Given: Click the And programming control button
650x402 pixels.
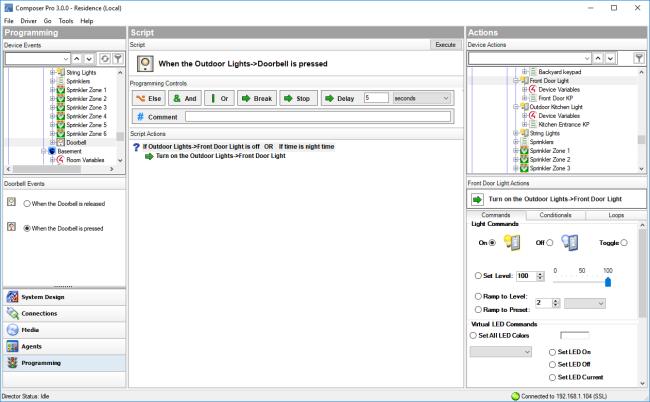Looking at the screenshot, I should [185, 98].
